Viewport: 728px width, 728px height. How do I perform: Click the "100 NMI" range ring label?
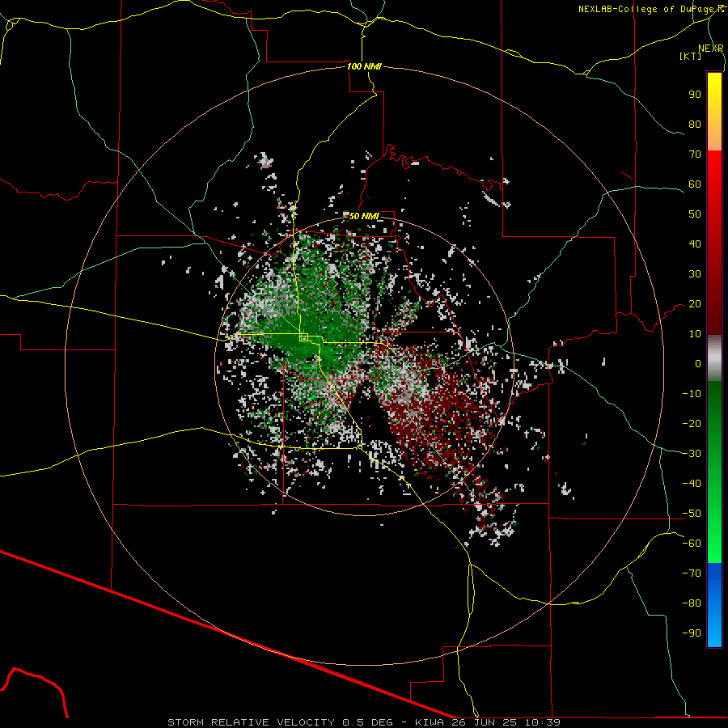click(364, 66)
